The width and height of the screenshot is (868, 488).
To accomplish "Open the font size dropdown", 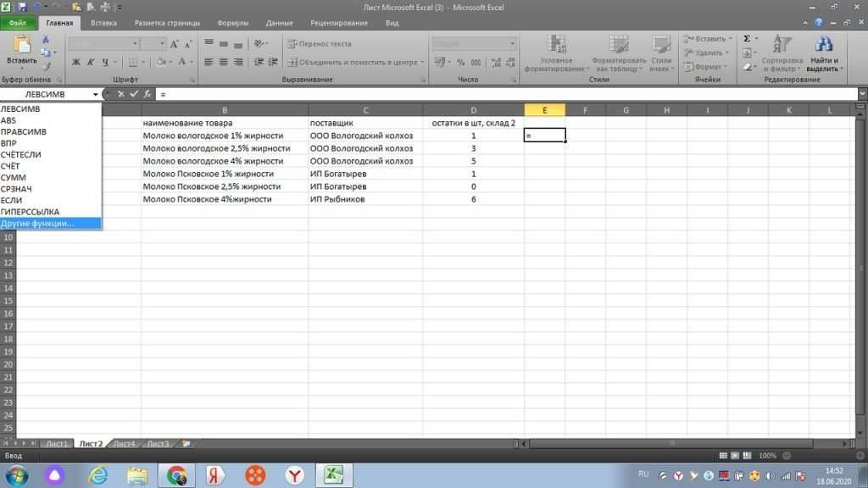I will [x=162, y=44].
